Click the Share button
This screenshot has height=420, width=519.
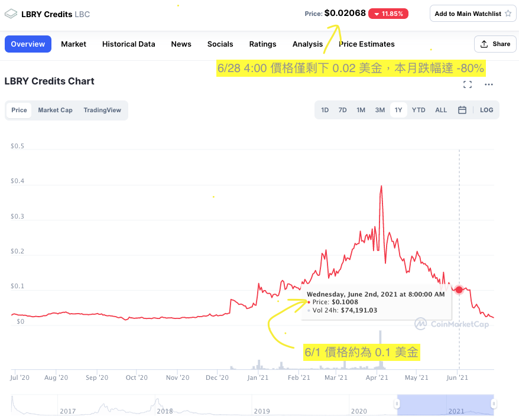click(495, 44)
